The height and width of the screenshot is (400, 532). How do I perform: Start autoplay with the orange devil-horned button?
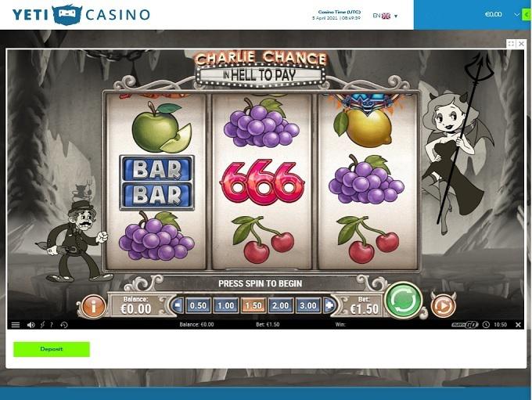tap(443, 306)
